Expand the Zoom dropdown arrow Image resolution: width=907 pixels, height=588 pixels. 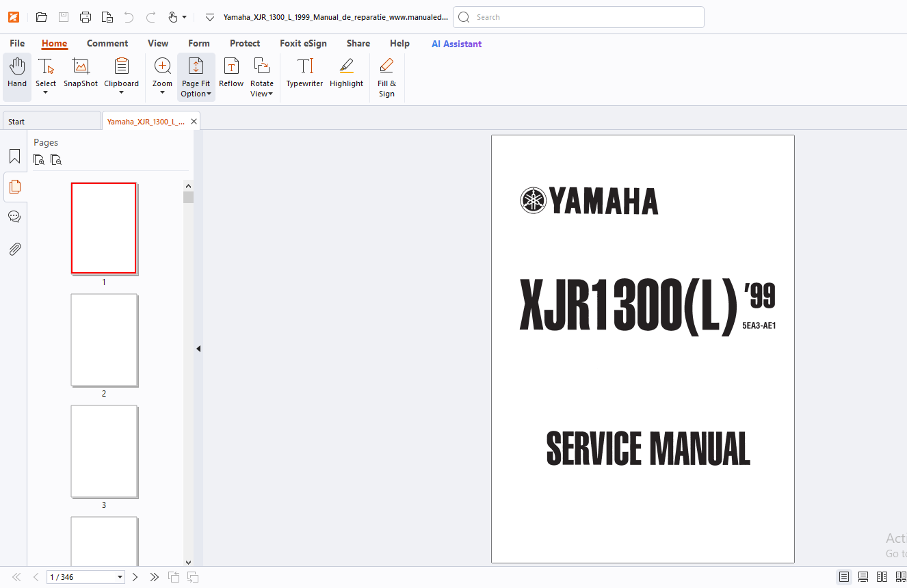click(163, 93)
